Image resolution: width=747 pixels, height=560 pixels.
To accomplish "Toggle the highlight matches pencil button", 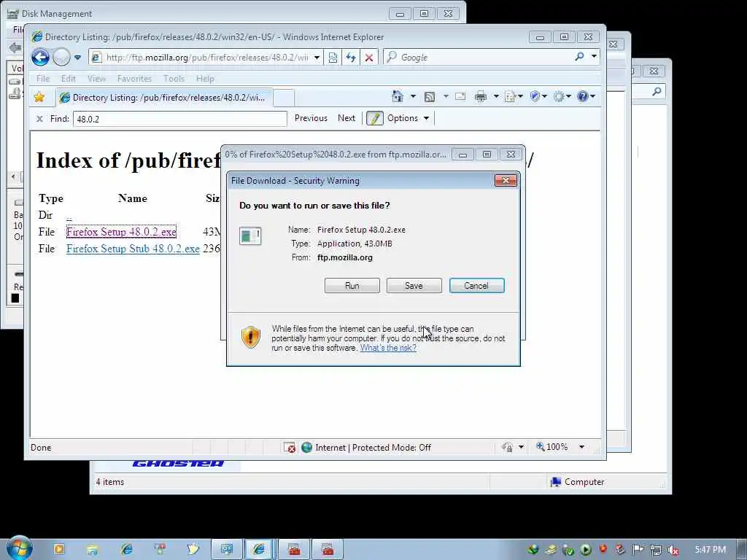I will (374, 118).
